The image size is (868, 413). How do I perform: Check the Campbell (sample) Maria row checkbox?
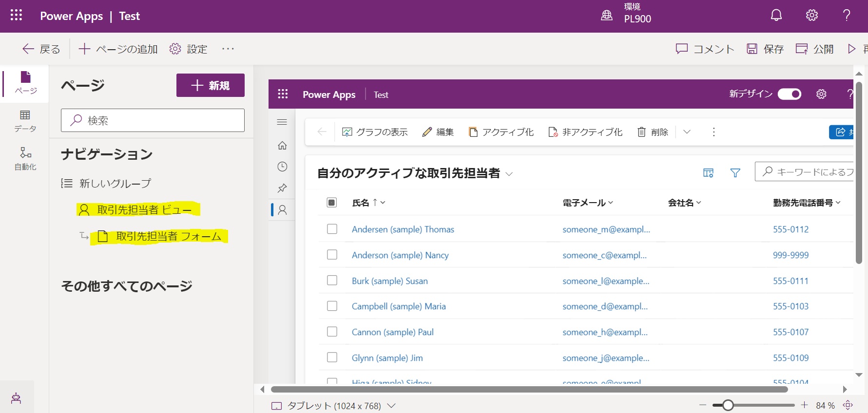click(332, 306)
